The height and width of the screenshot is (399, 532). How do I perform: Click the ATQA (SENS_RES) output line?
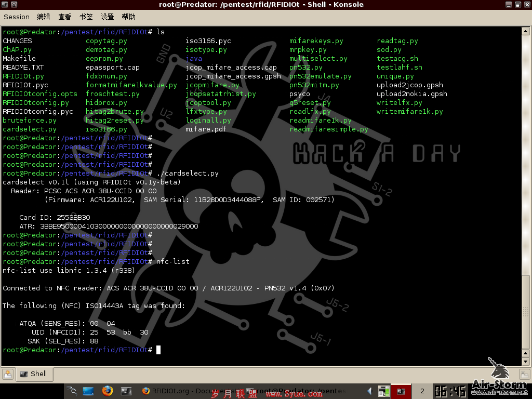point(67,323)
